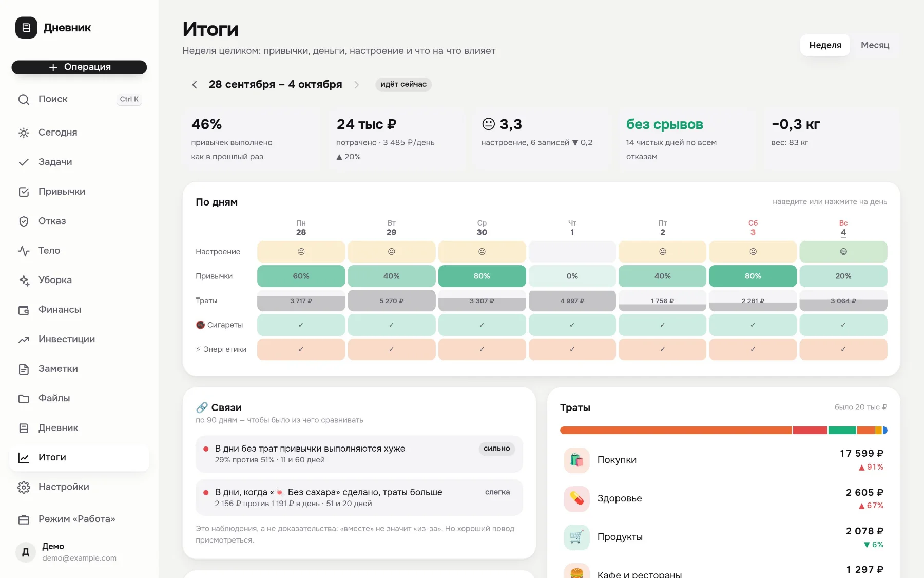Add a new Операция
The image size is (924, 578).
pos(79,67)
